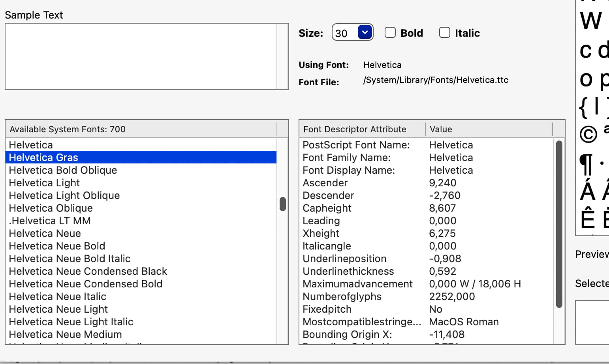Select Helvetica Light font
The image size is (609, 364).
[x=141, y=183]
